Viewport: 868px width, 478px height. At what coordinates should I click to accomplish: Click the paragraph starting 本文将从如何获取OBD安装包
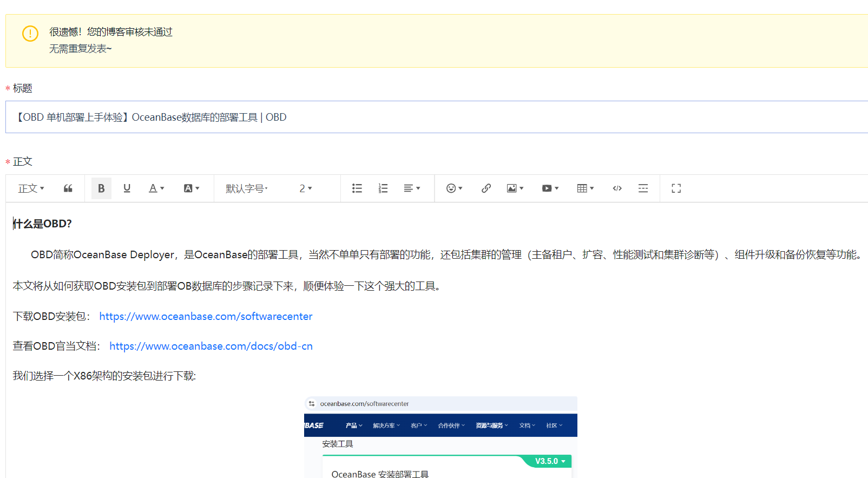[228, 286]
